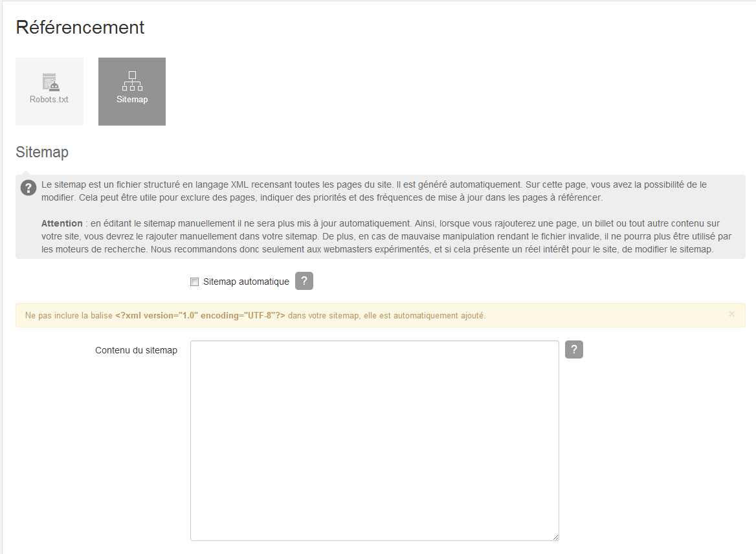Image resolution: width=756 pixels, height=554 pixels.
Task: Open help icon beside sitemap content textarea
Action: point(573,349)
